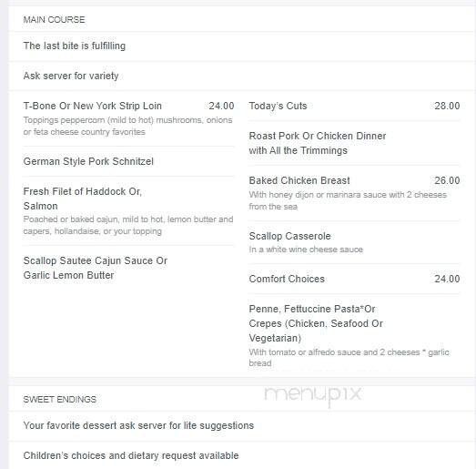The width and height of the screenshot is (476, 469).
Task: Select Scallop Casserole item
Action: (289, 236)
